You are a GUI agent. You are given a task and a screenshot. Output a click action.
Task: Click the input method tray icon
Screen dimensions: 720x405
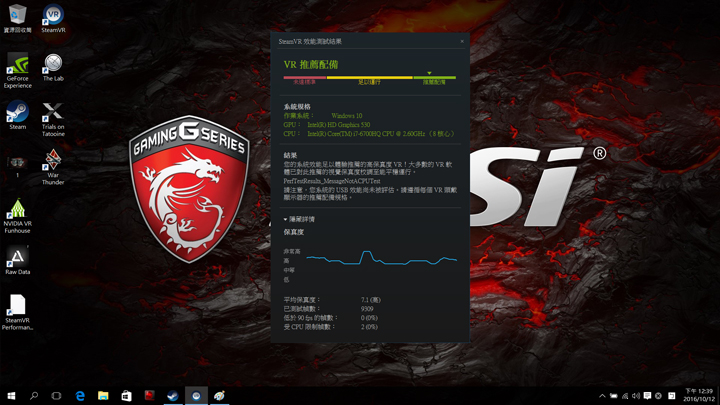pyautogui.click(x=671, y=396)
